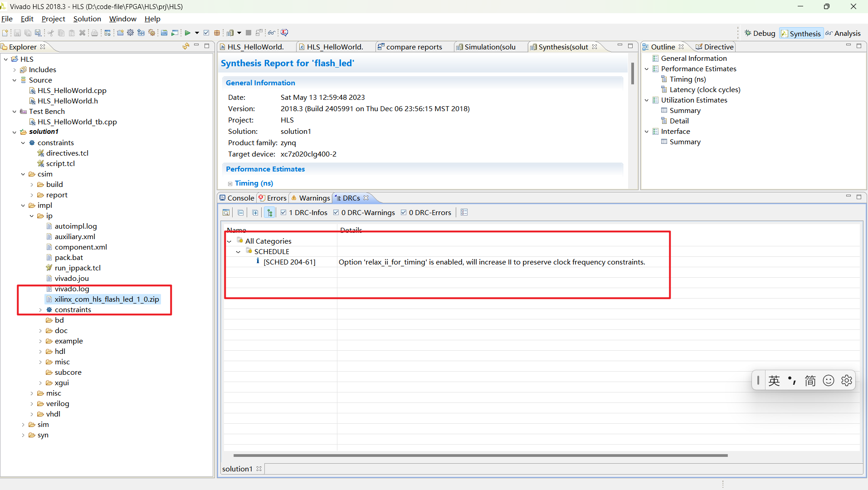Click the DRC panel search view icon
868x490 pixels.
click(226, 212)
